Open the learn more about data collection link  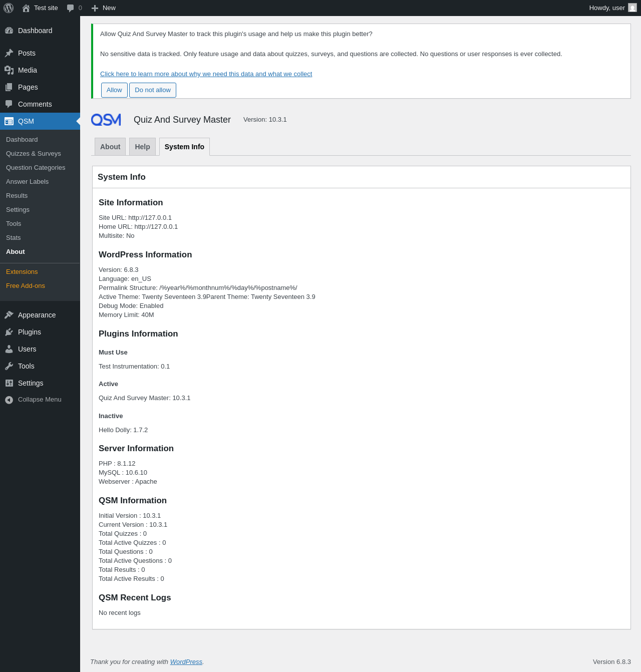206,74
